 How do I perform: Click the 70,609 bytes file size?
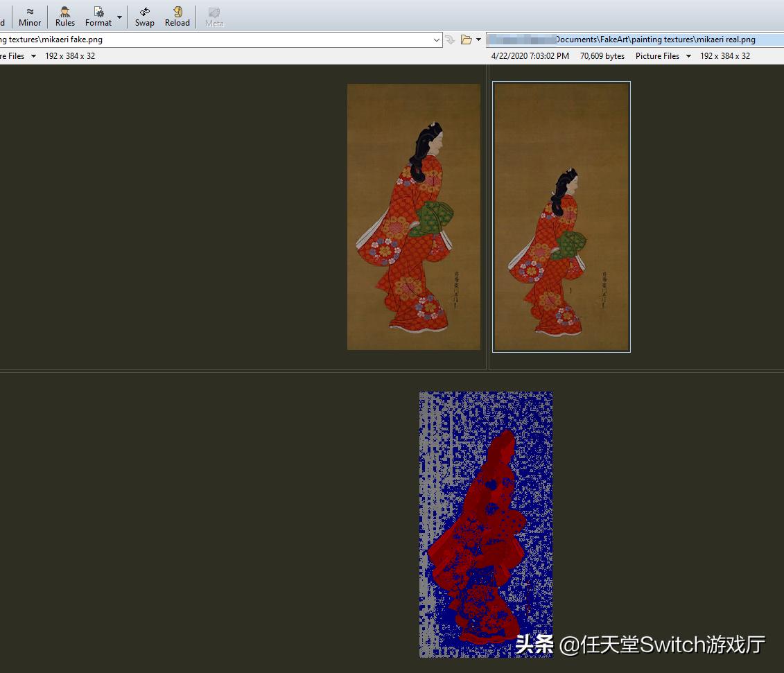pyautogui.click(x=602, y=56)
